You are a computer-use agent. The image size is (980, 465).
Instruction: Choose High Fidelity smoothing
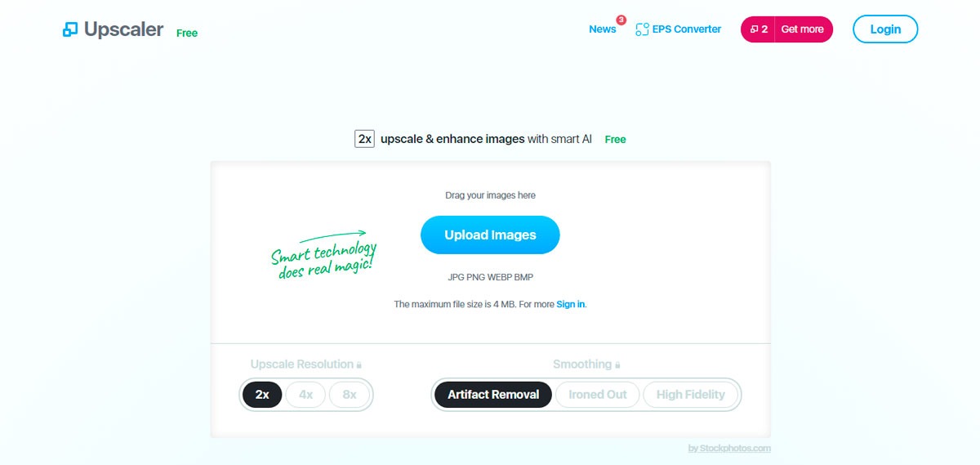690,395
